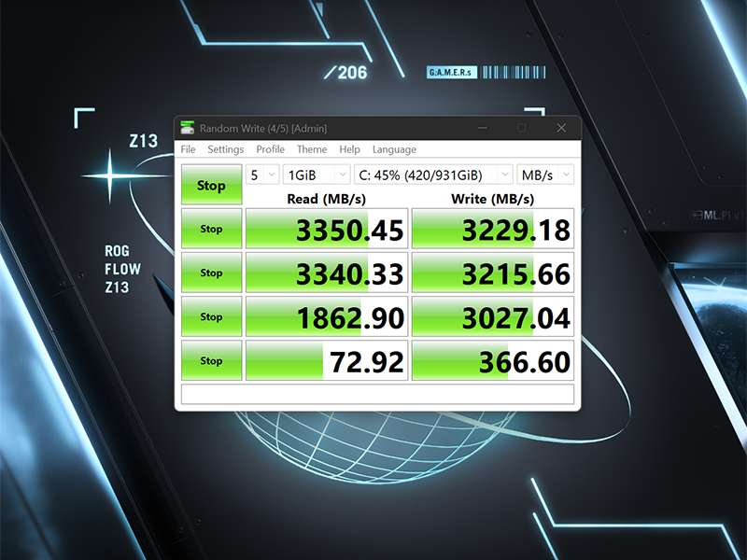Click the Read (MB/s) column header
The width and height of the screenshot is (747, 560).
pyautogui.click(x=326, y=199)
